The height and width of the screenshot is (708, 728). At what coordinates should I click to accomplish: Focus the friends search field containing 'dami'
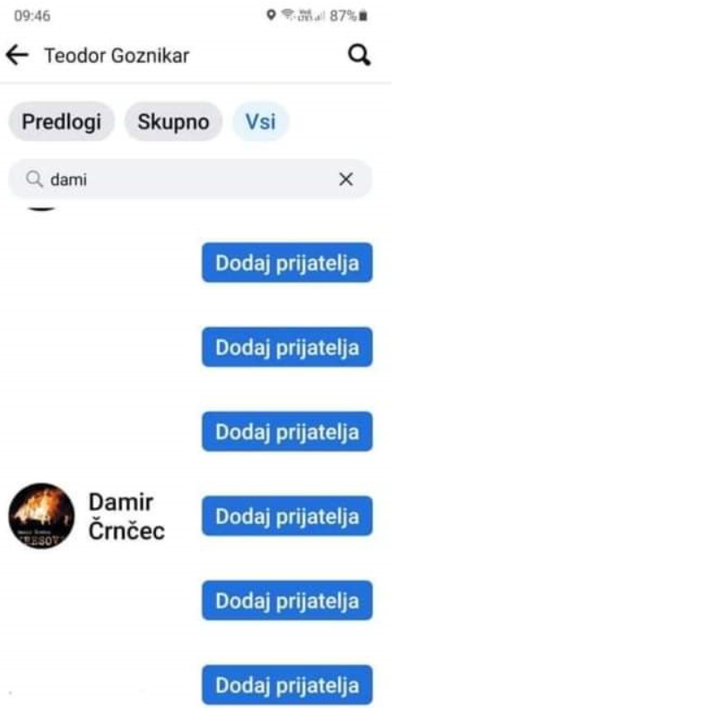190,180
